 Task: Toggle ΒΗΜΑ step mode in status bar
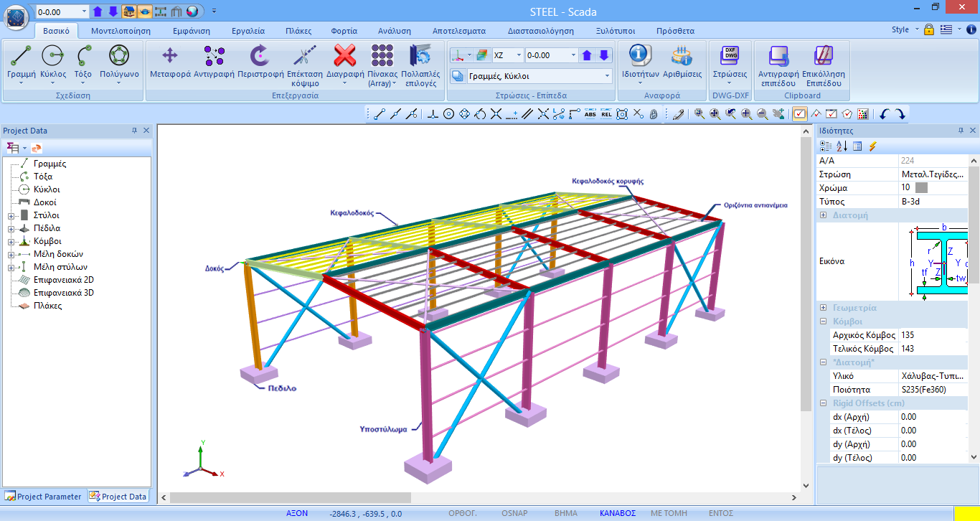coord(565,513)
